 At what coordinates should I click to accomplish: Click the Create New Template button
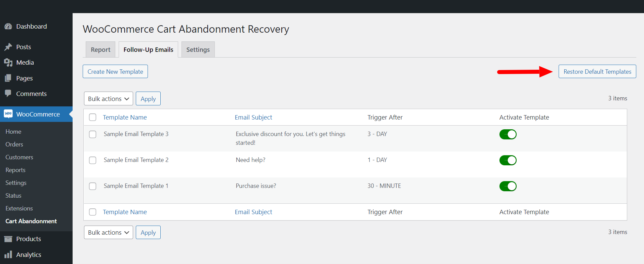point(115,72)
